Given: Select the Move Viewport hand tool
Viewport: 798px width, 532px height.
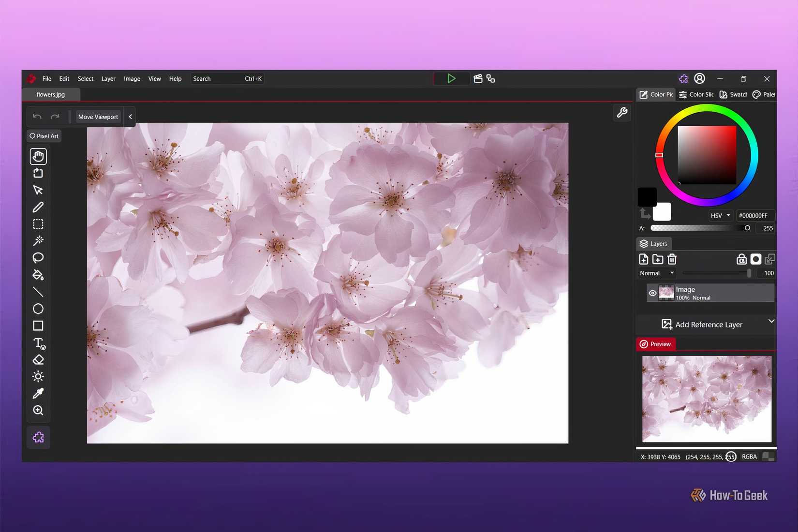Looking at the screenshot, I should pos(38,156).
